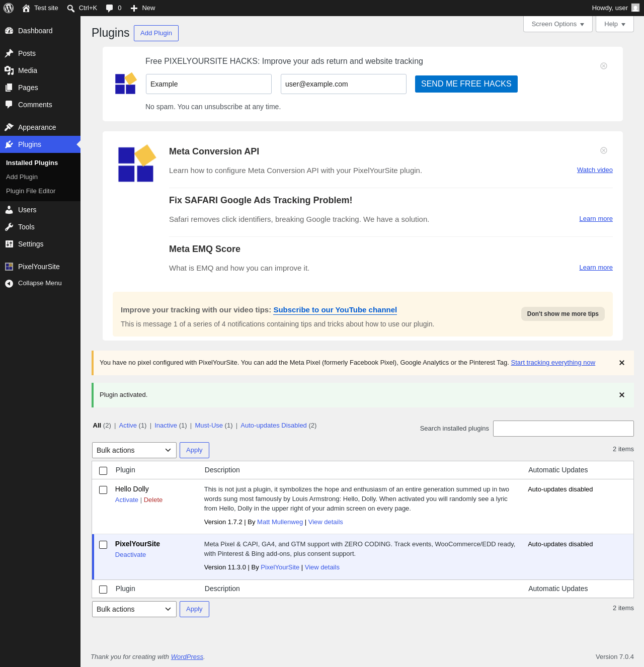The image size is (644, 667).
Task: Deactivate the PixelYourSite plugin
Action: [130, 555]
